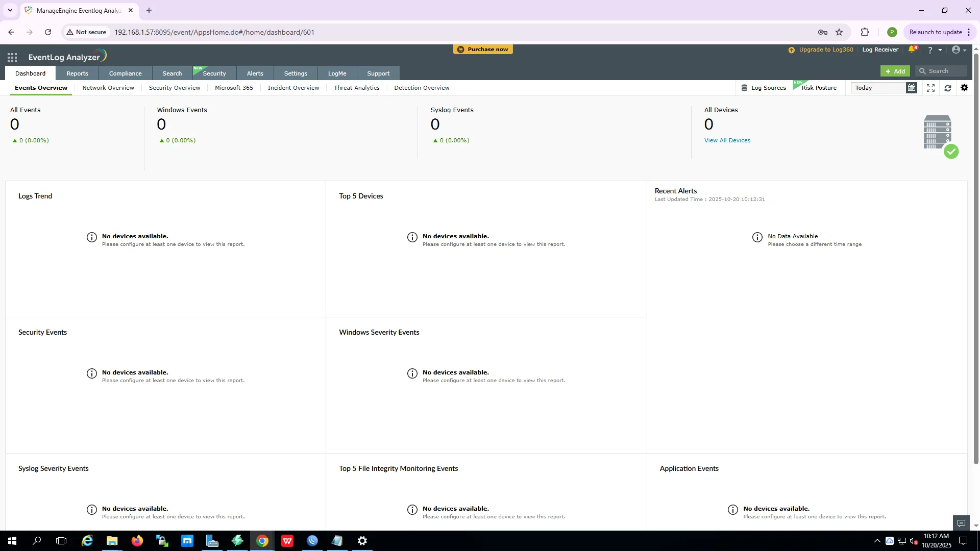Open the Search tab
The height and width of the screenshot is (551, 980).
pyautogui.click(x=172, y=73)
